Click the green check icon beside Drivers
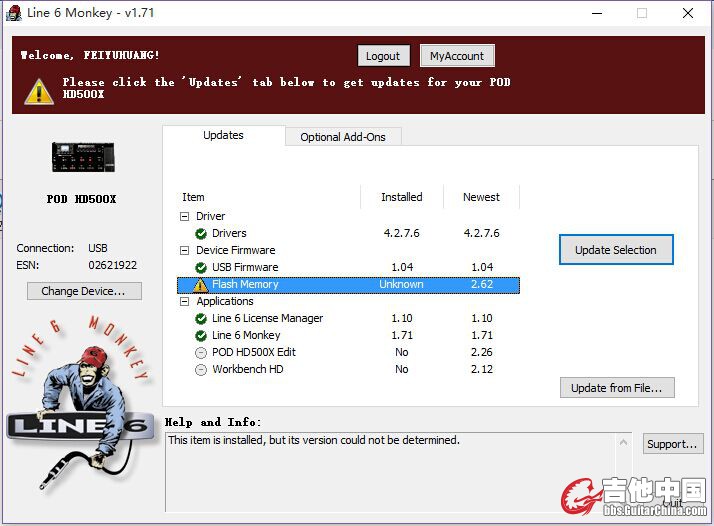The height and width of the screenshot is (526, 714). click(x=201, y=234)
